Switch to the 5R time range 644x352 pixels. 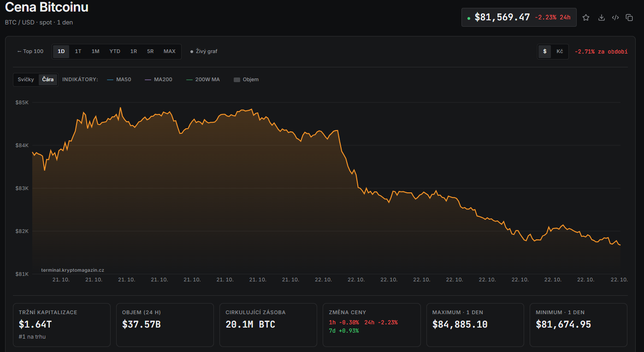150,51
